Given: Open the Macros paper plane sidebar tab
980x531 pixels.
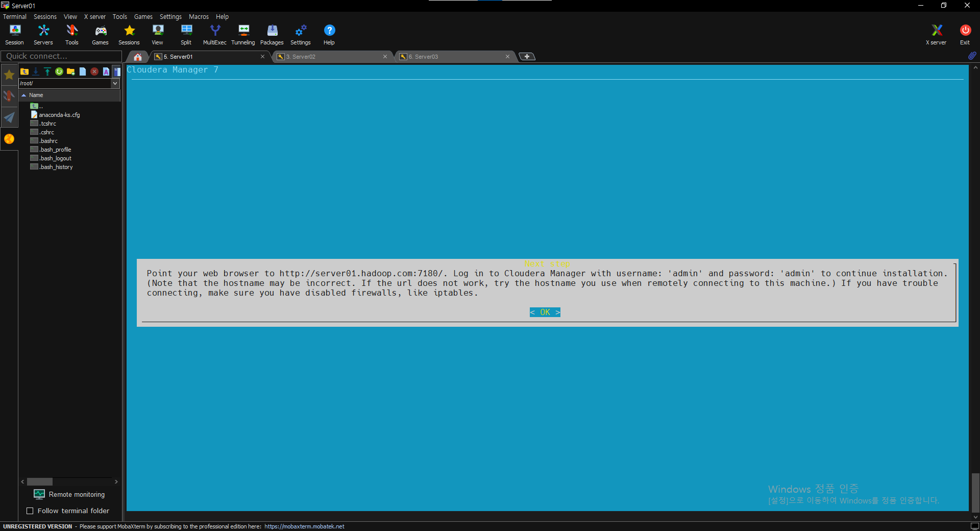Looking at the screenshot, I should pyautogui.click(x=9, y=117).
